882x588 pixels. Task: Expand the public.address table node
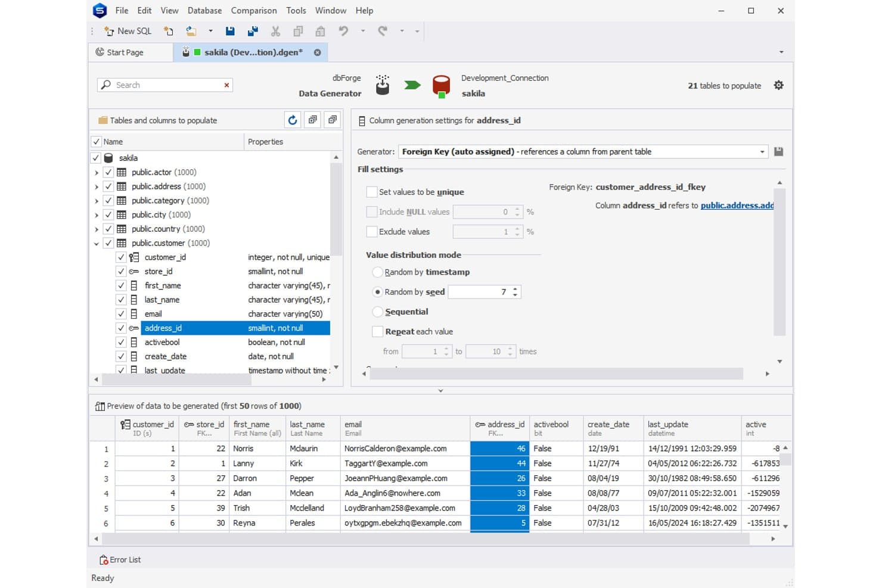(97, 186)
